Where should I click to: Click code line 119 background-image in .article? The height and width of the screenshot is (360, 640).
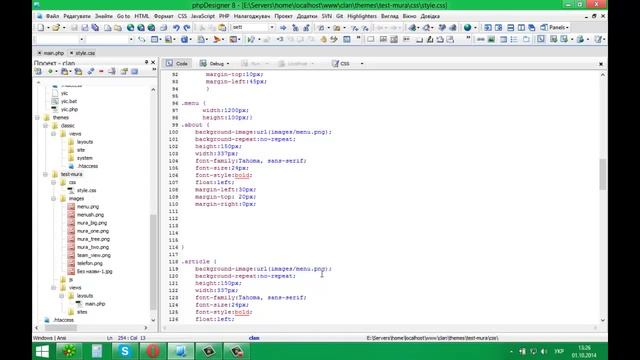[x=263, y=269]
